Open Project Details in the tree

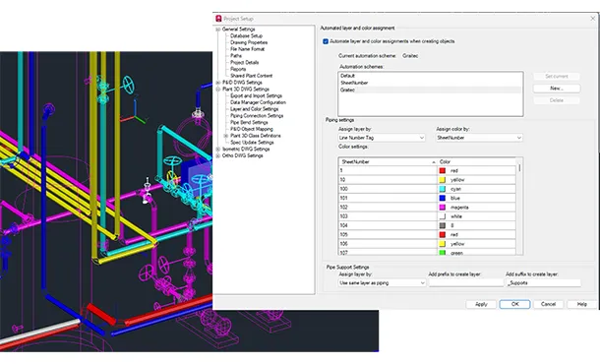pos(245,62)
